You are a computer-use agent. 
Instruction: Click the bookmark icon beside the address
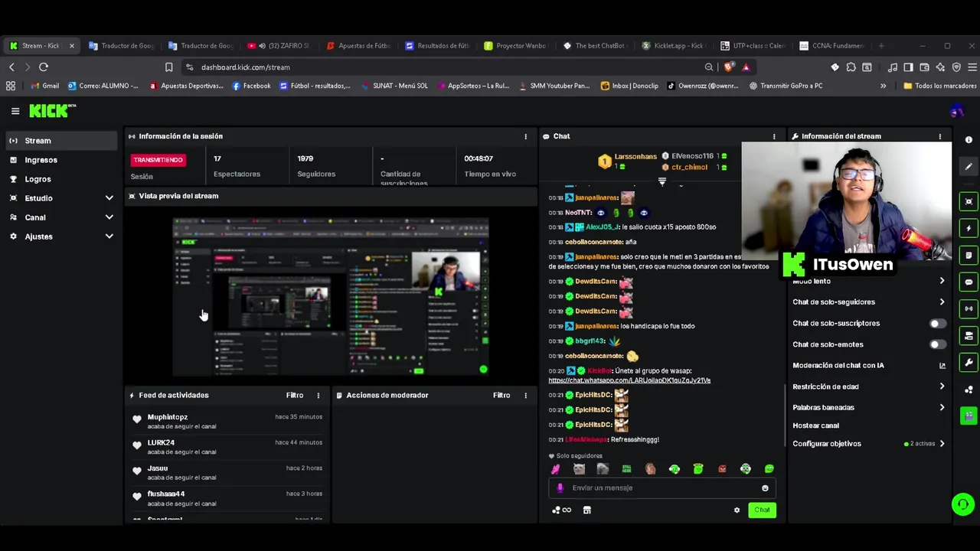[x=169, y=67]
